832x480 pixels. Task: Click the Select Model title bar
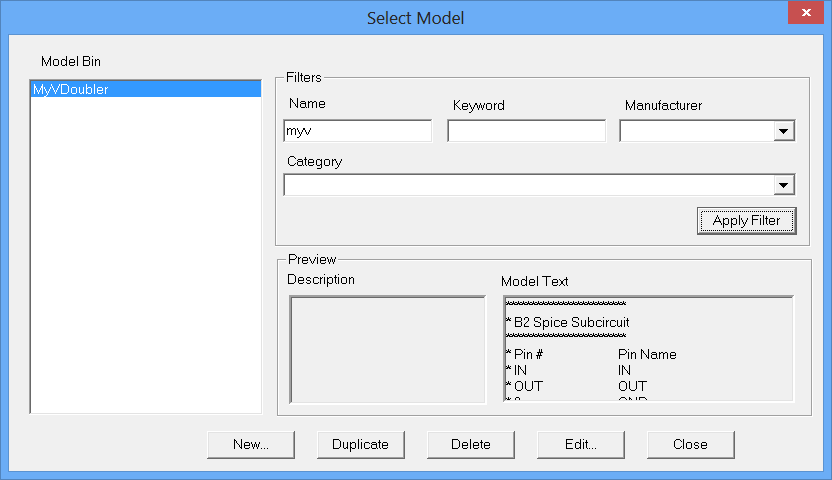point(415,18)
